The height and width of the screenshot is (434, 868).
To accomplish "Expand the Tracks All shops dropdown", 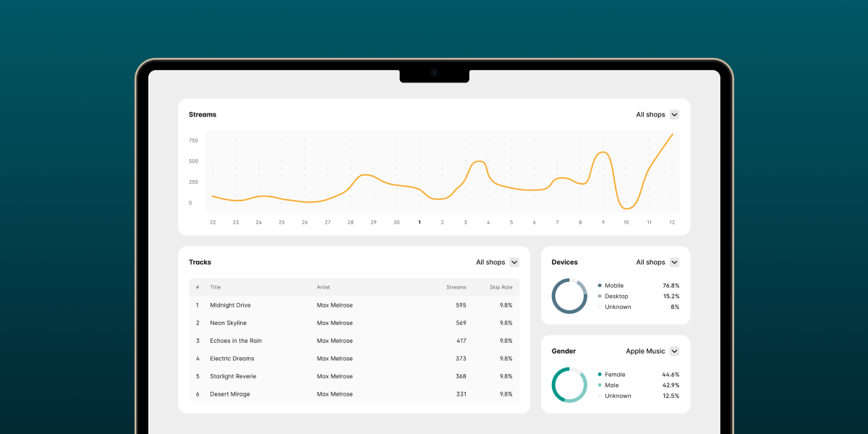I will pyautogui.click(x=514, y=263).
